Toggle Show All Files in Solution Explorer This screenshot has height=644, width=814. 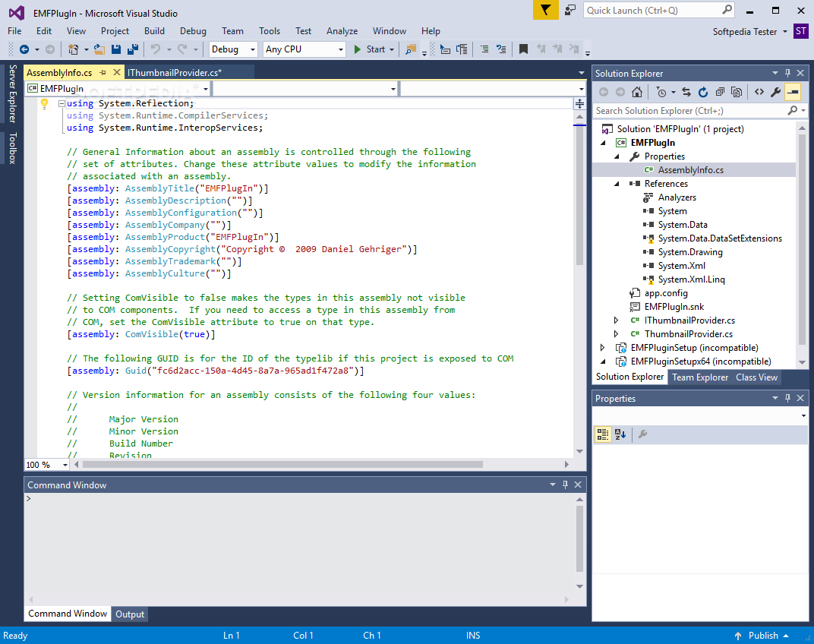click(x=736, y=92)
